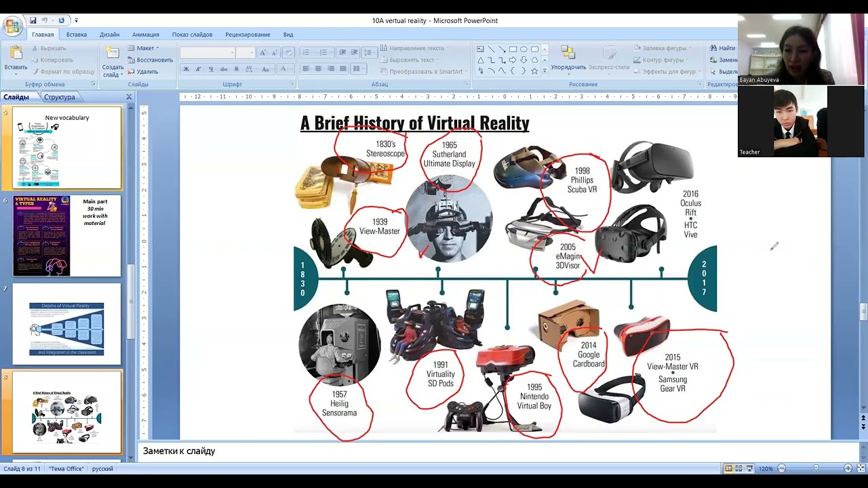Open the Дизайн ribbon tab
The height and width of the screenshot is (488, 868).
(109, 35)
